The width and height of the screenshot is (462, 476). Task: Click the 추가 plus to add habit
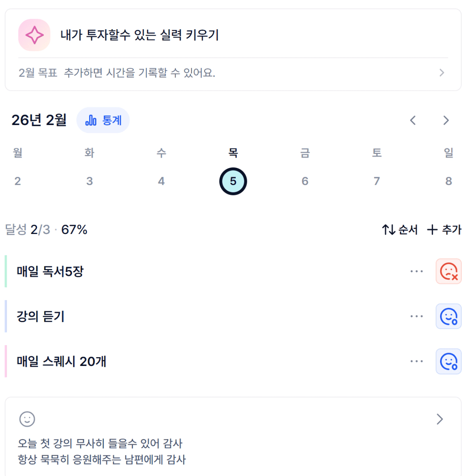432,230
